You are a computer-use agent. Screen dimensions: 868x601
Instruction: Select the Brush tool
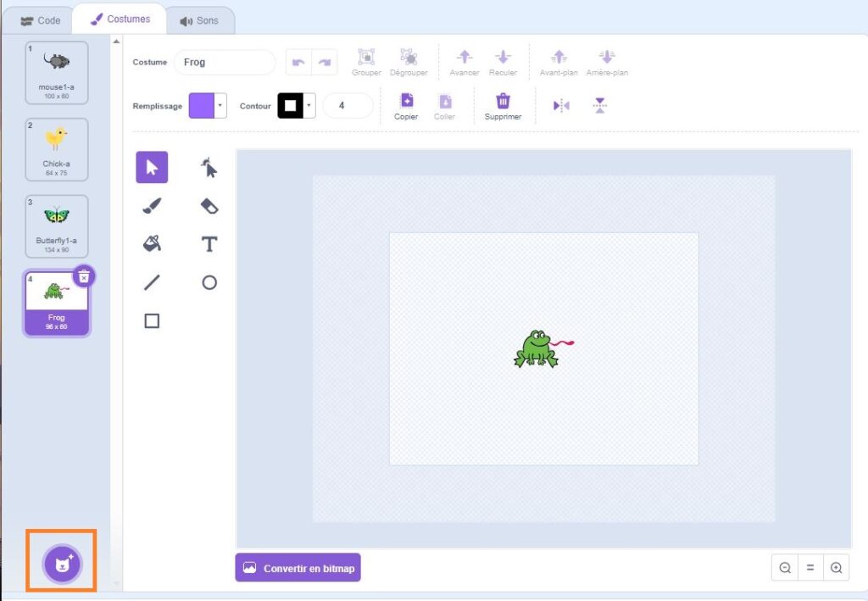point(152,206)
